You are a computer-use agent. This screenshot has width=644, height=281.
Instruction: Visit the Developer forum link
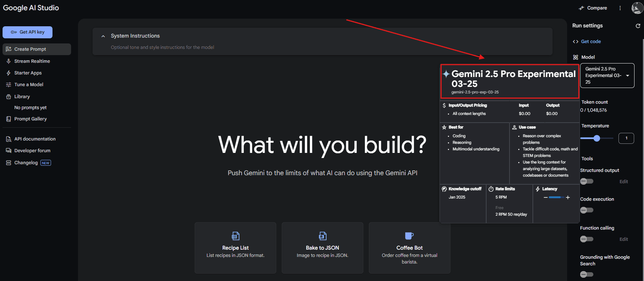pyautogui.click(x=32, y=151)
